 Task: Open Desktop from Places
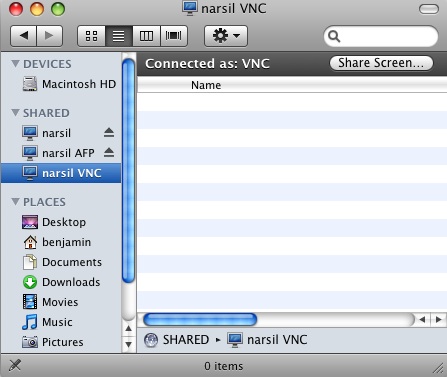pos(62,222)
